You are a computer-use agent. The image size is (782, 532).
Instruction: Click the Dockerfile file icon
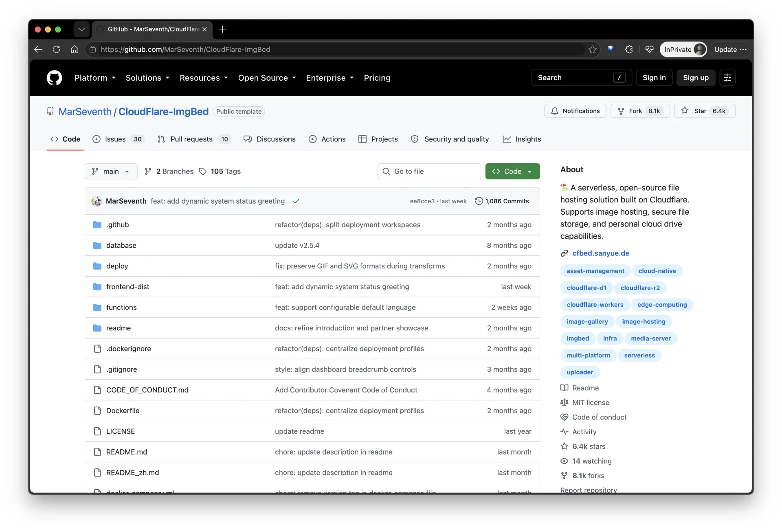(97, 411)
